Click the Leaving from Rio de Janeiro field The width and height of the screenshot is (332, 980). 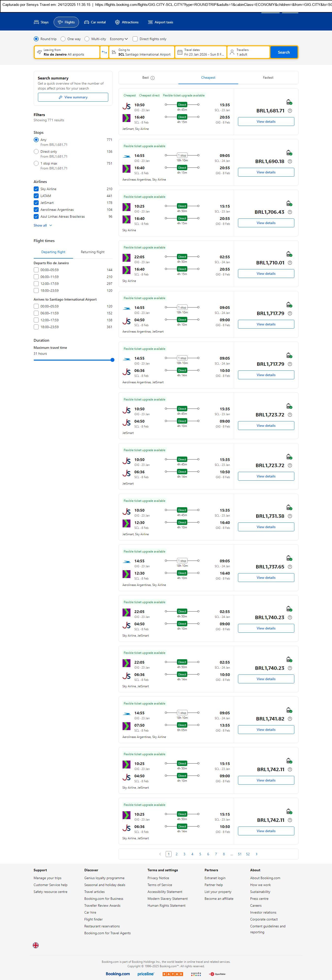point(67,52)
